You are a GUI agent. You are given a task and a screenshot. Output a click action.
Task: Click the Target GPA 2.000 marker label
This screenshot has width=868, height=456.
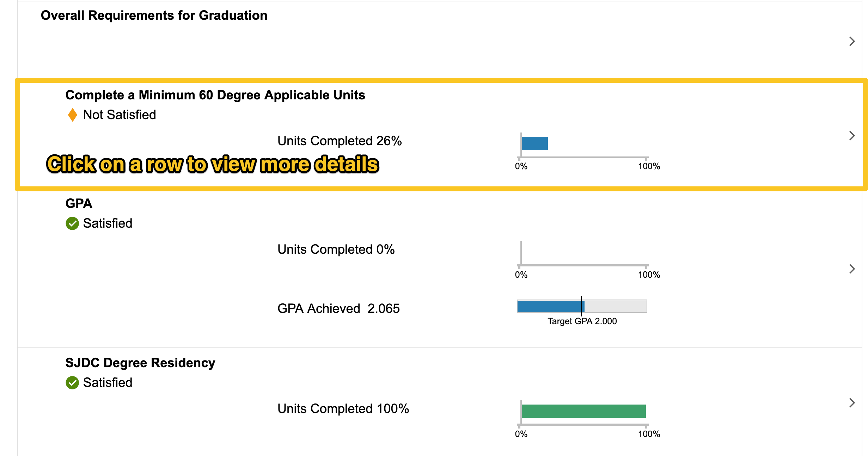pos(582,321)
